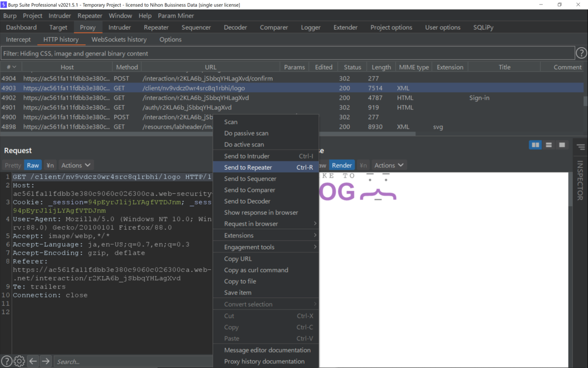Open the filter help question mark icon
This screenshot has height=368, width=588.
click(581, 53)
